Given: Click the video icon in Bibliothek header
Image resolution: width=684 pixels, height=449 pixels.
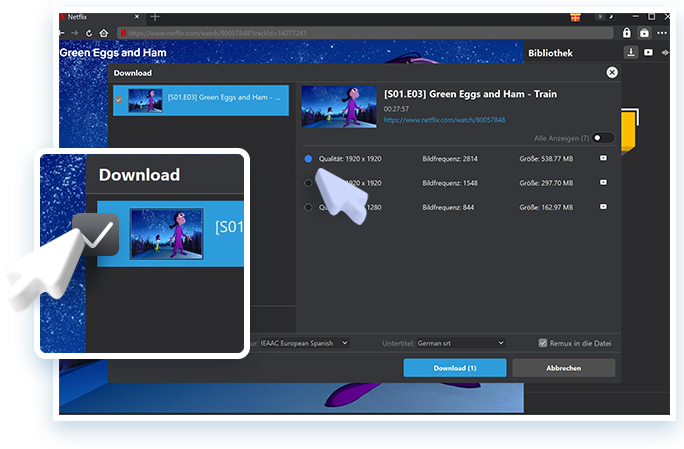Looking at the screenshot, I should (x=648, y=52).
